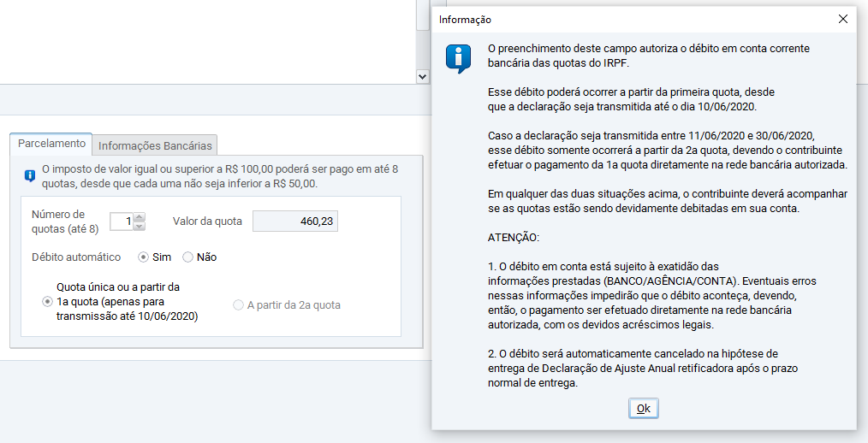Decrease the number of quotas with the down arrow
The width and height of the screenshot is (868, 443).
(x=140, y=227)
